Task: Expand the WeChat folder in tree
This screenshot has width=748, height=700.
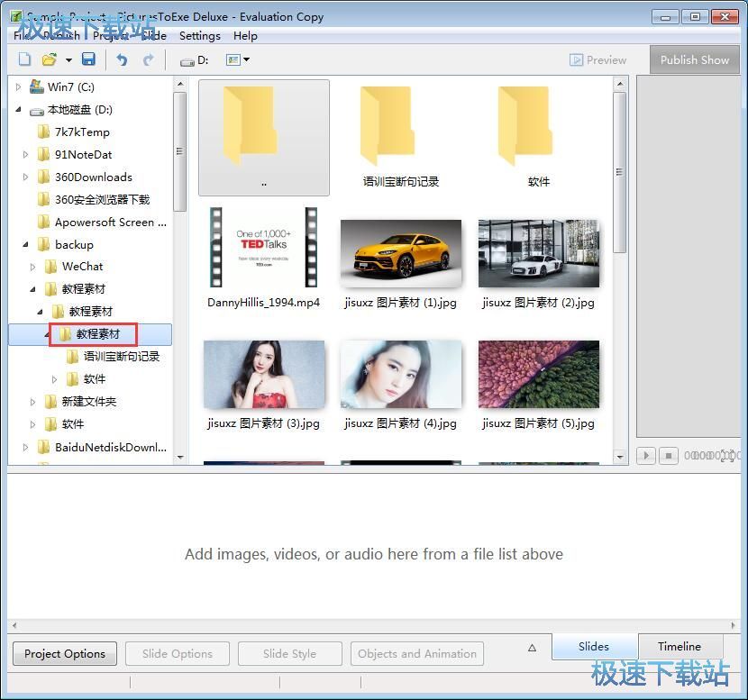Action: point(33,267)
